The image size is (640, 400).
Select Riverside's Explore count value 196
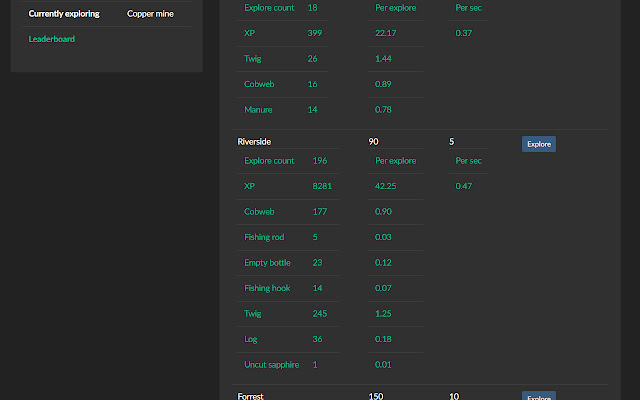(320, 160)
